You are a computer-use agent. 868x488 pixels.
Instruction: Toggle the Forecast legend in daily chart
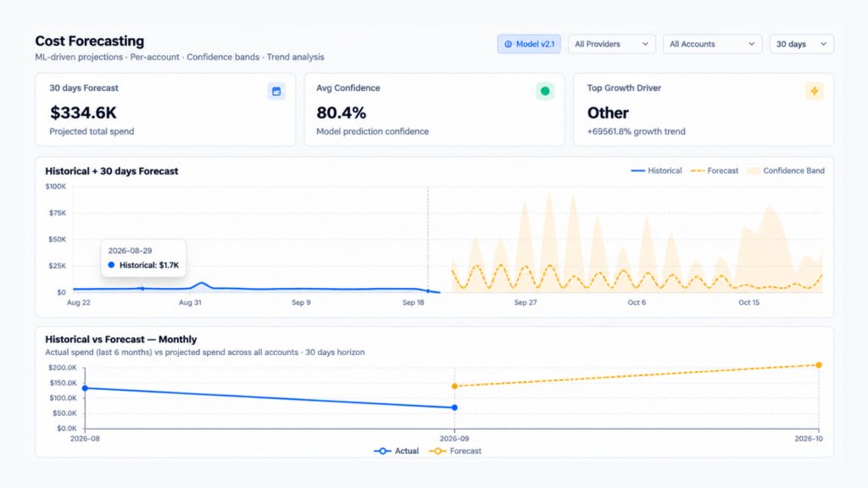(715, 171)
